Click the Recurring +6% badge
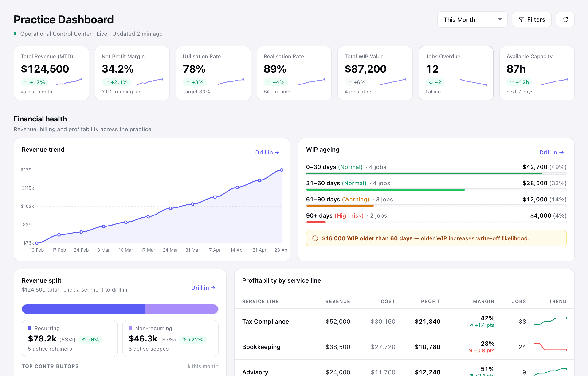 pyautogui.click(x=91, y=340)
